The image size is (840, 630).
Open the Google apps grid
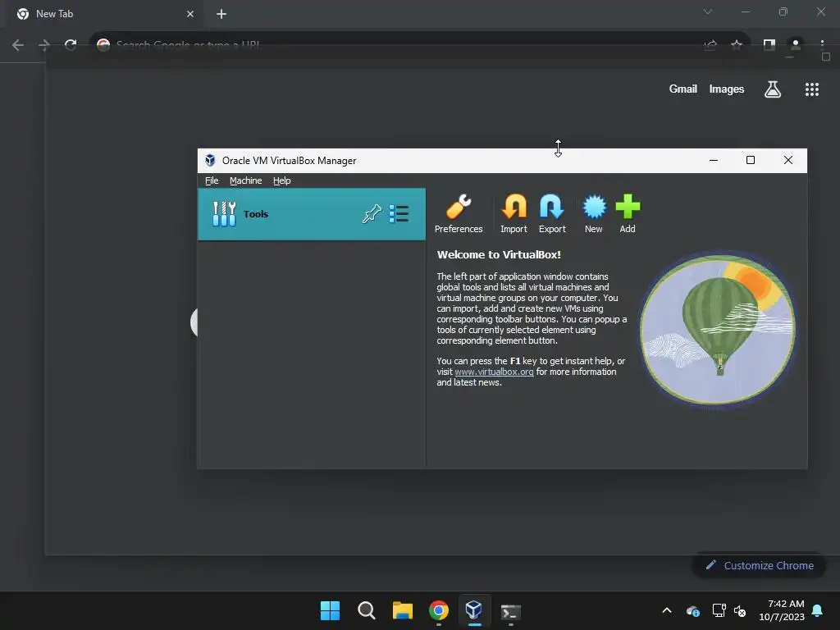click(x=812, y=89)
